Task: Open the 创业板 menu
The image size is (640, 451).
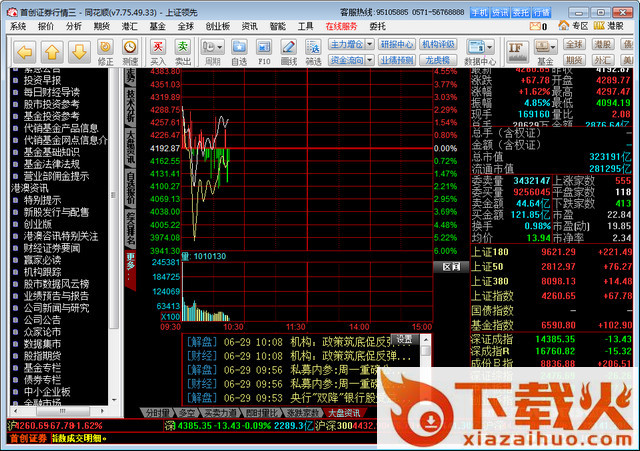Action: tap(218, 26)
